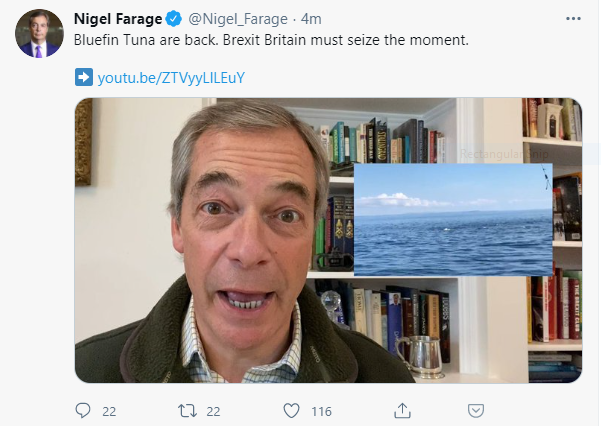Click the 116 likes count
602x426 pixels.
(x=321, y=410)
